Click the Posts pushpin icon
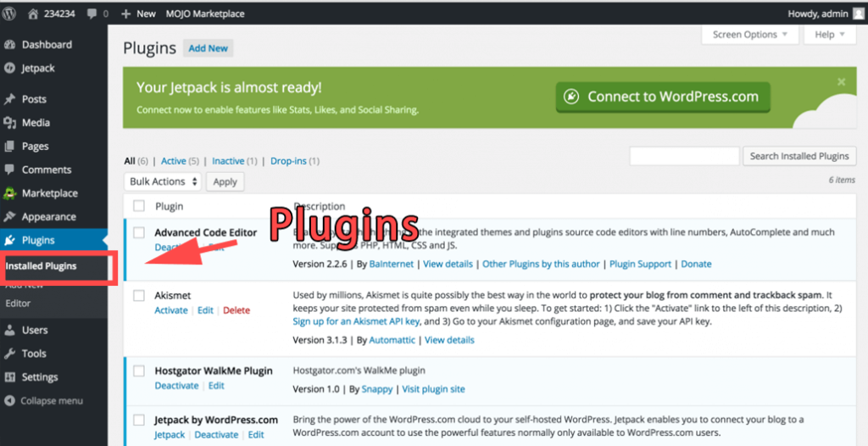The image size is (868, 446). tap(9, 99)
